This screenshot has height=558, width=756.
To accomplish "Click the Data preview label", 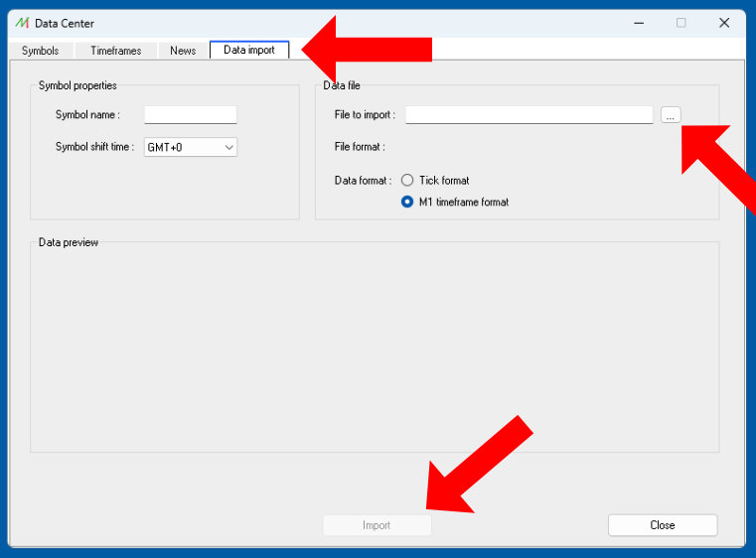I will click(x=68, y=242).
